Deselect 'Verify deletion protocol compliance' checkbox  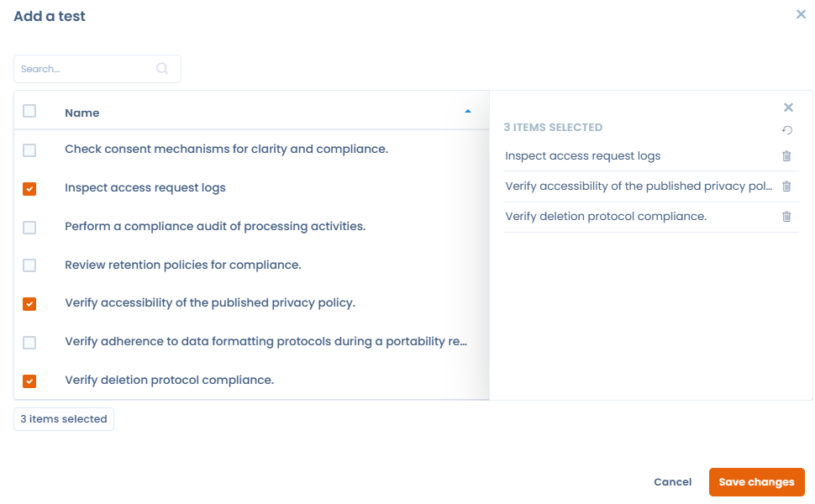click(29, 381)
